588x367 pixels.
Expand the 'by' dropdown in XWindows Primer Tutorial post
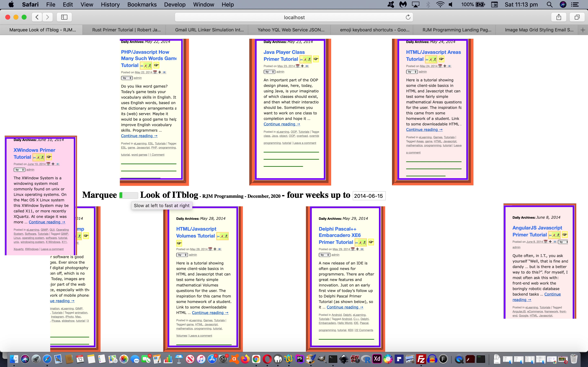click(19, 170)
